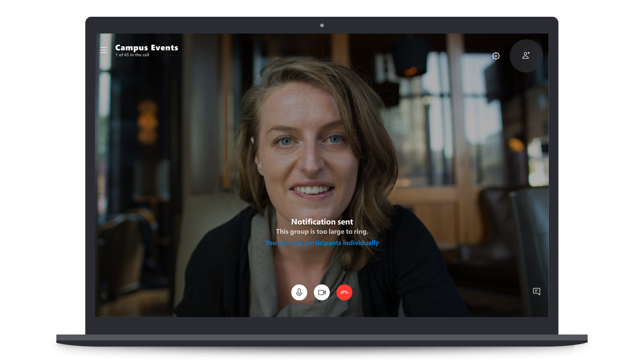Click "1 of 65 in the call" text
Screen dimensions: 644x362
tap(132, 55)
